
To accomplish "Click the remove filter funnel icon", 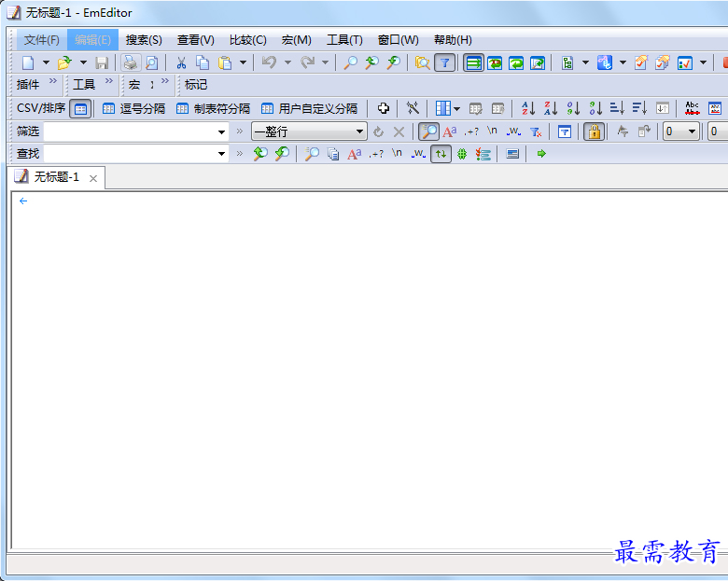I will click(x=536, y=131).
